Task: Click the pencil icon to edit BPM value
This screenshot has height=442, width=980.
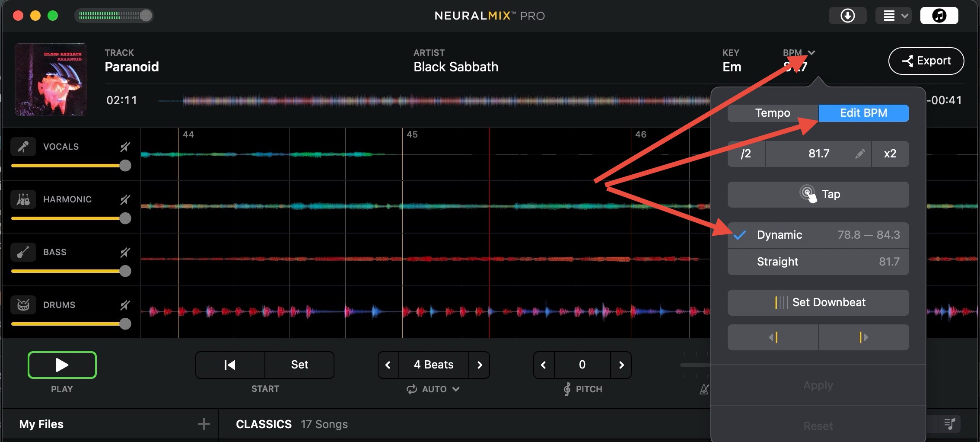Action: point(859,154)
